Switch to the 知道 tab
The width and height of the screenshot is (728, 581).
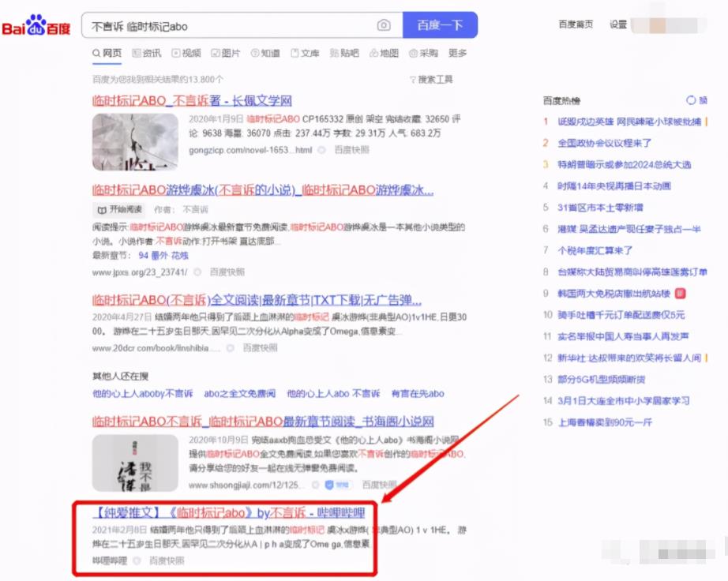(265, 53)
